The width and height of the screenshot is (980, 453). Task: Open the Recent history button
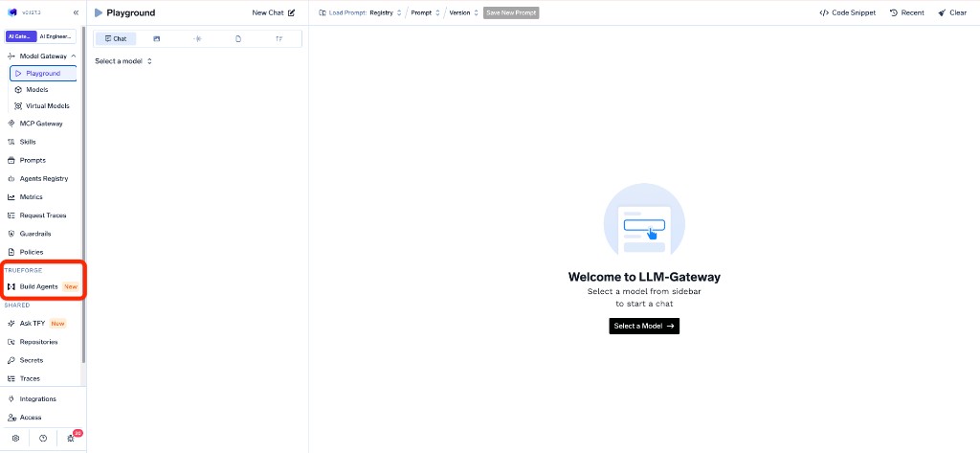(x=907, y=12)
